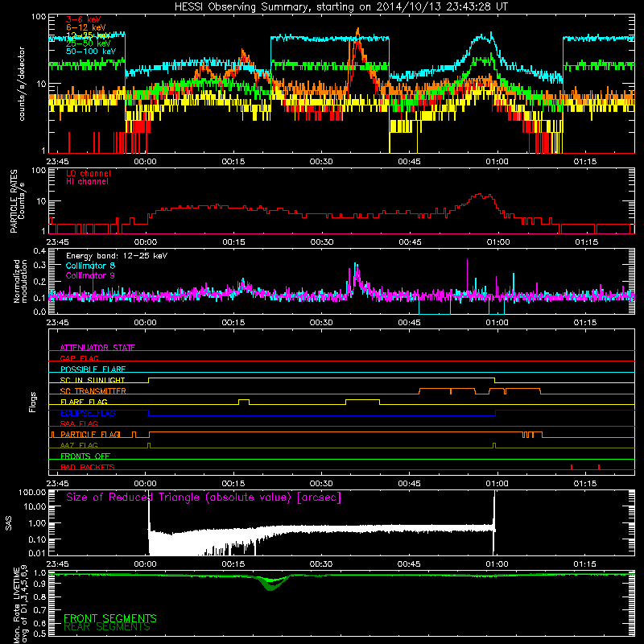
Task: Click the ATTENUATOR STATE flag label
Action: [97, 348]
